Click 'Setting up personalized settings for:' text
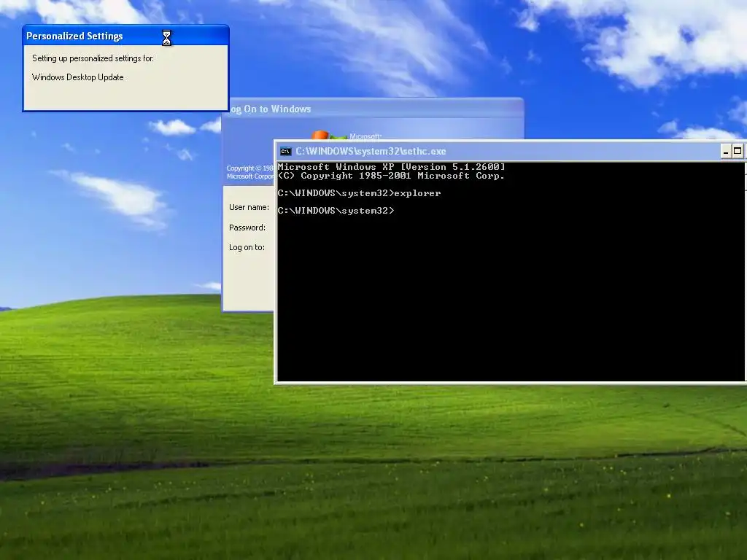Image resolution: width=747 pixels, height=560 pixels. [93, 58]
